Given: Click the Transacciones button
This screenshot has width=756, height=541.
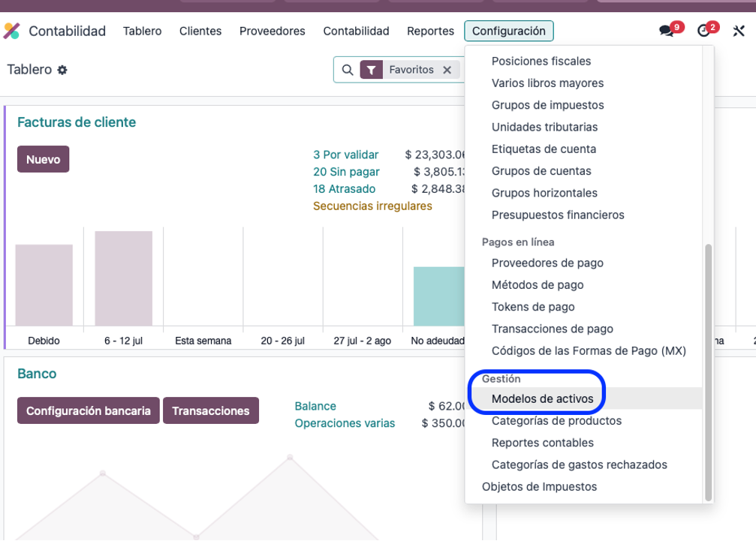Looking at the screenshot, I should pyautogui.click(x=211, y=411).
